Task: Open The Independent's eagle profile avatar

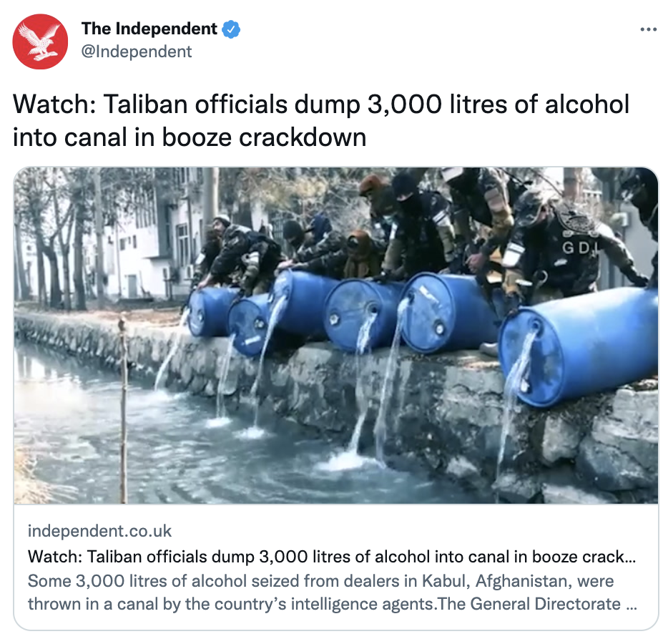Action: pos(40,42)
